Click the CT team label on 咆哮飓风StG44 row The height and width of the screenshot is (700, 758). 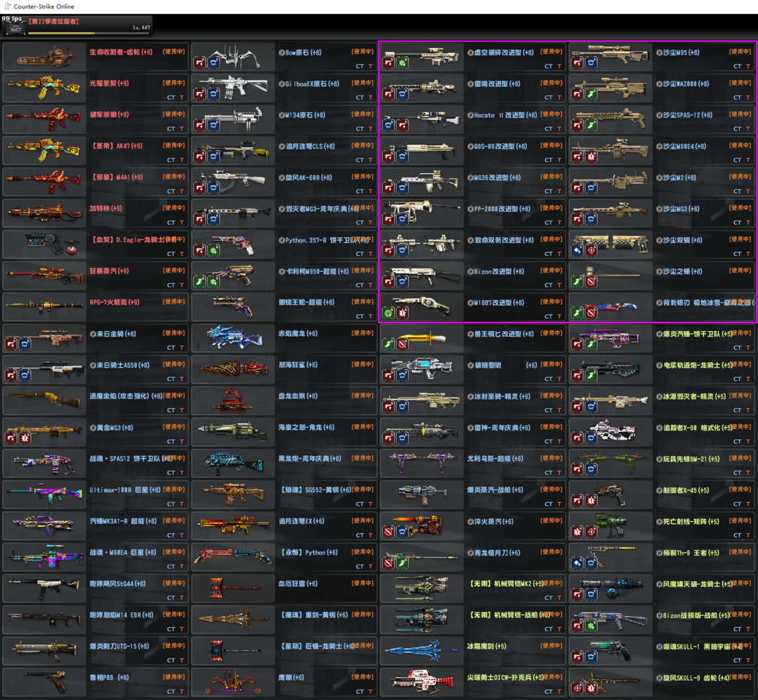pyautogui.click(x=171, y=598)
